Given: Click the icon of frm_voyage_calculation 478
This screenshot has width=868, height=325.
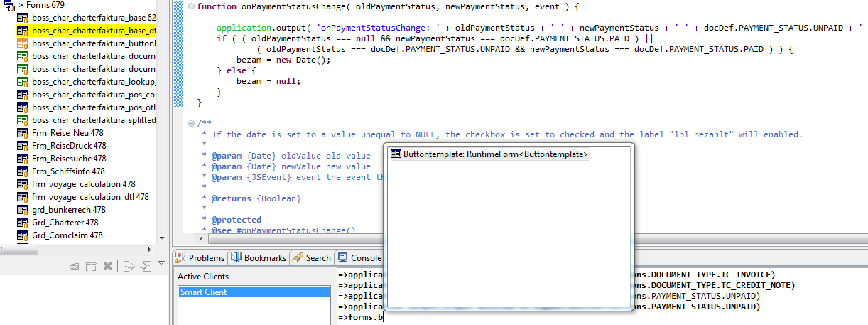Looking at the screenshot, I should [22, 184].
